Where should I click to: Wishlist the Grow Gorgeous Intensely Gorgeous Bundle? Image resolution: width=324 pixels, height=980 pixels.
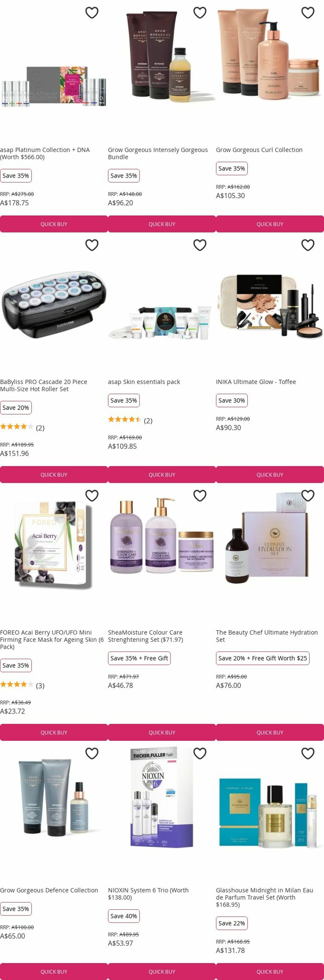(x=200, y=12)
